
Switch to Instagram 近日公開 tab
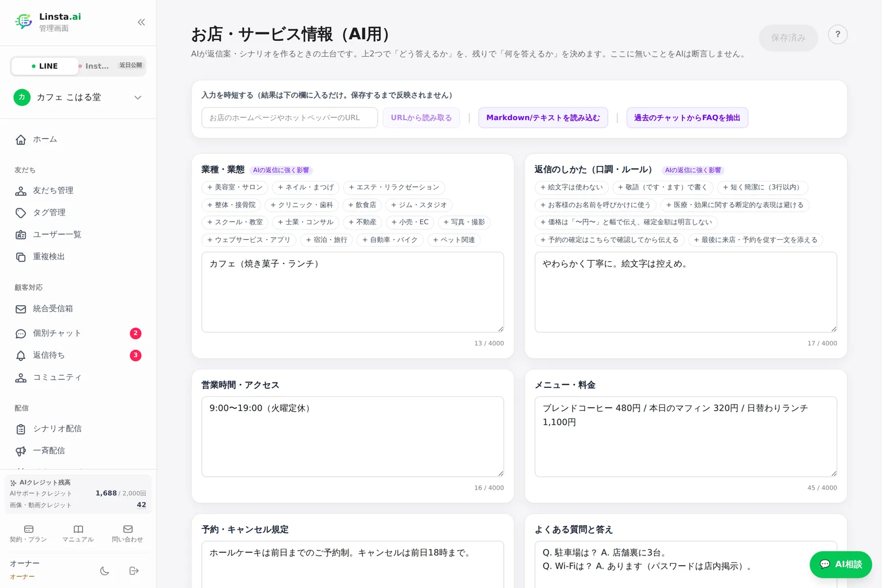(111, 66)
